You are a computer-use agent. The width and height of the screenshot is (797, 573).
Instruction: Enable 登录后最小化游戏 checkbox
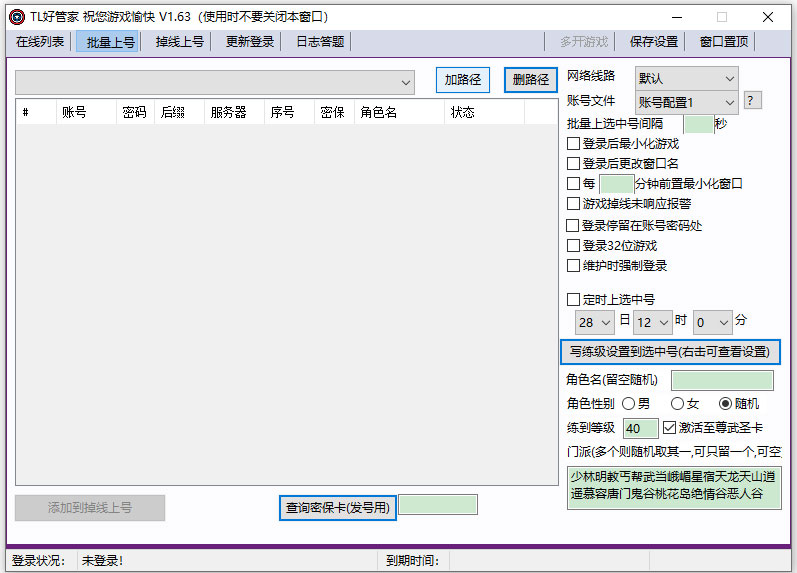(573, 144)
